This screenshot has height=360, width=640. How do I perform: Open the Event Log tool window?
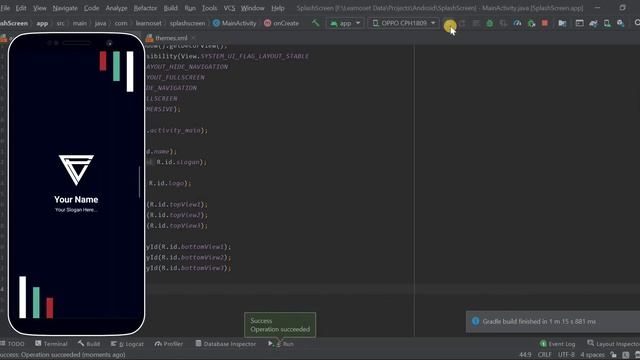(557, 344)
